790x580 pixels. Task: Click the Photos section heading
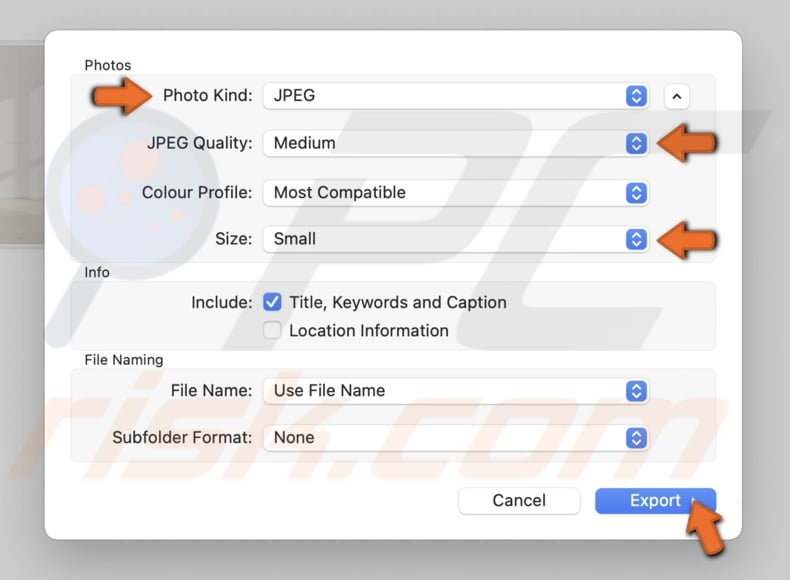(x=108, y=66)
